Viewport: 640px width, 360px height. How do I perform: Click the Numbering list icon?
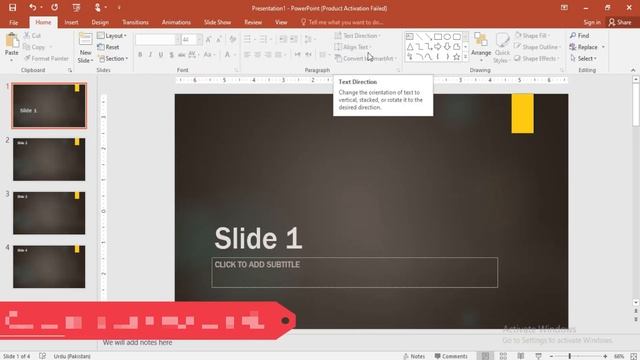(263, 39)
